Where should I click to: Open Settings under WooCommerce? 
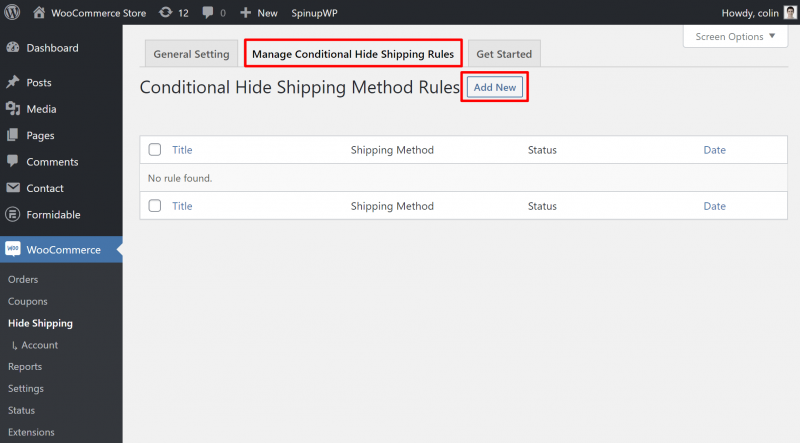pyautogui.click(x=26, y=388)
